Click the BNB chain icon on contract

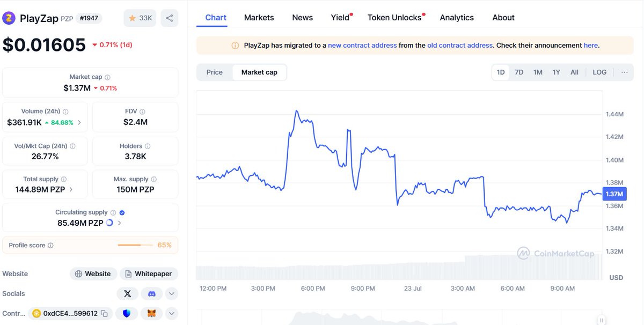(36, 313)
